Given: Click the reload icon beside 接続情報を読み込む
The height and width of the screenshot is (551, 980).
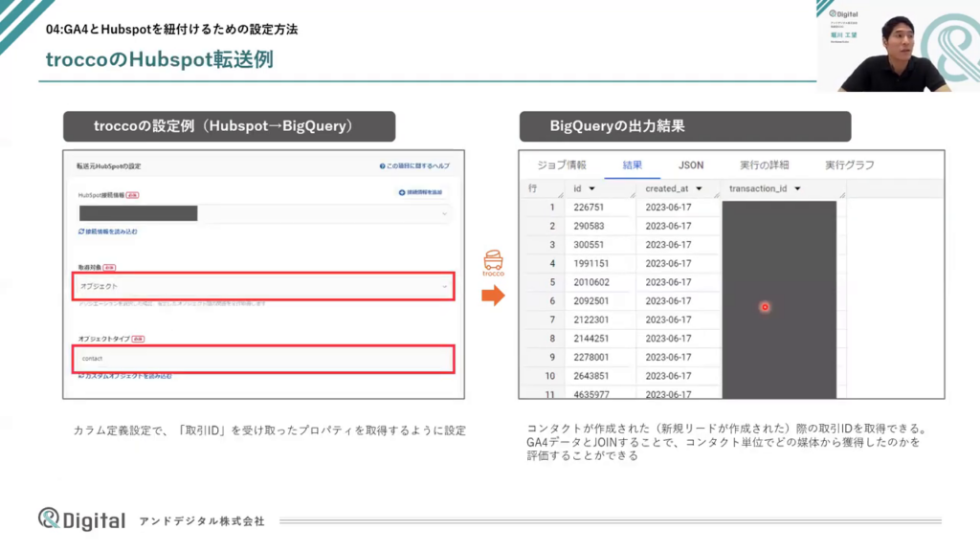Looking at the screenshot, I should click(x=81, y=231).
